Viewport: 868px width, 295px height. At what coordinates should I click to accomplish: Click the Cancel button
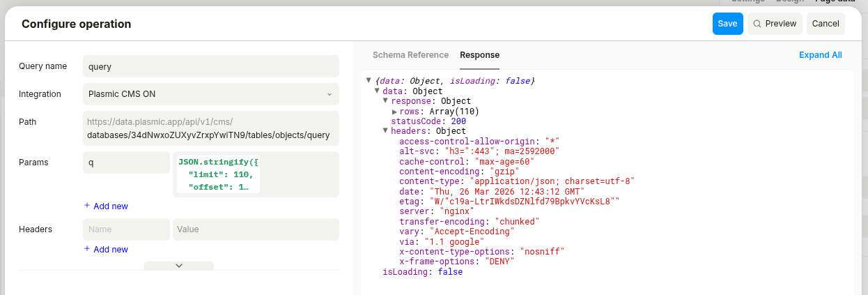pyautogui.click(x=826, y=24)
